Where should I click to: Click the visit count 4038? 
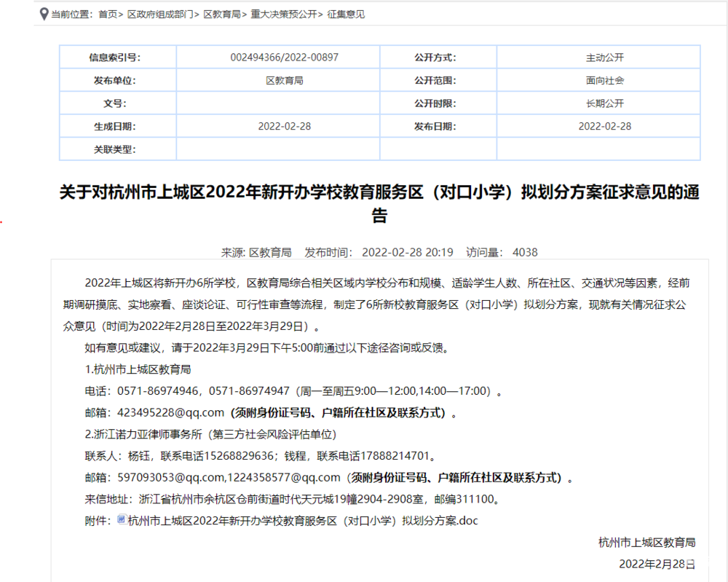click(x=525, y=252)
